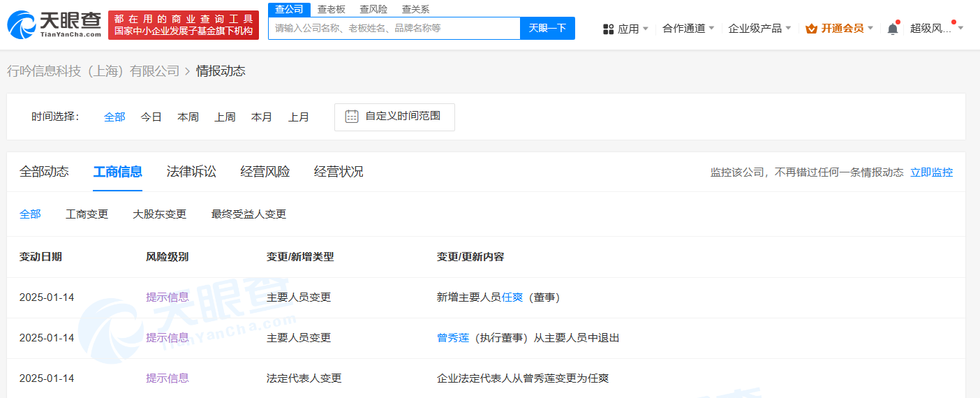The height and width of the screenshot is (398, 980).
Task: Click the 变更/更新内容 column header
Action: (470, 257)
